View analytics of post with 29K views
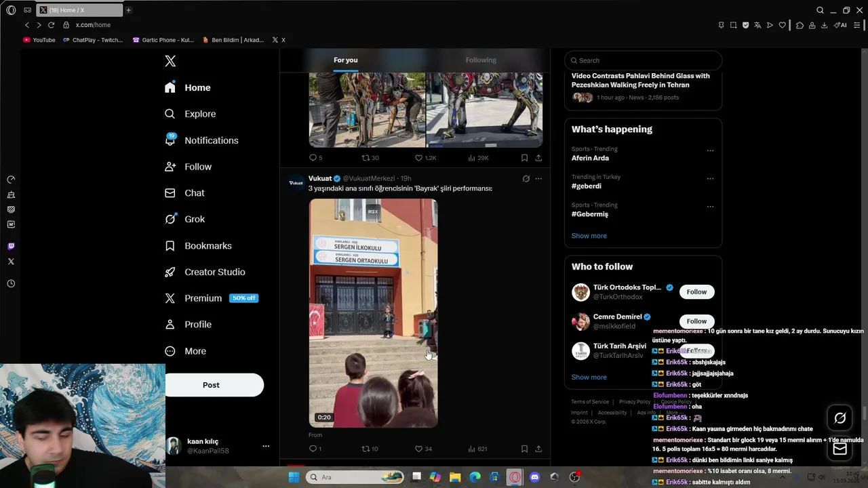Image resolution: width=868 pixels, height=488 pixels. click(x=478, y=158)
